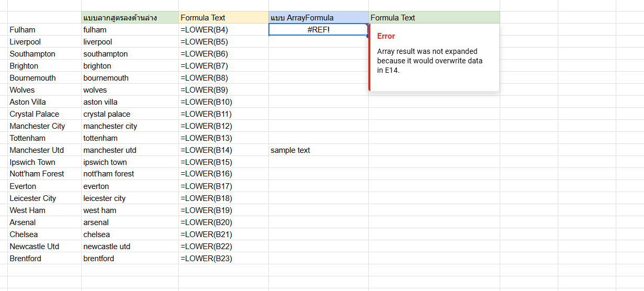Click cell containing =LOWER(B14)
The image size is (644, 291).
pos(223,150)
